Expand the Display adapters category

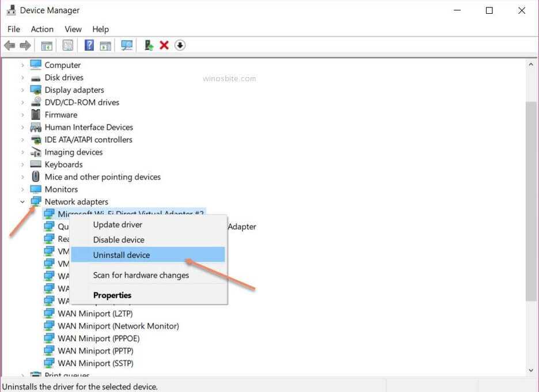click(x=22, y=90)
